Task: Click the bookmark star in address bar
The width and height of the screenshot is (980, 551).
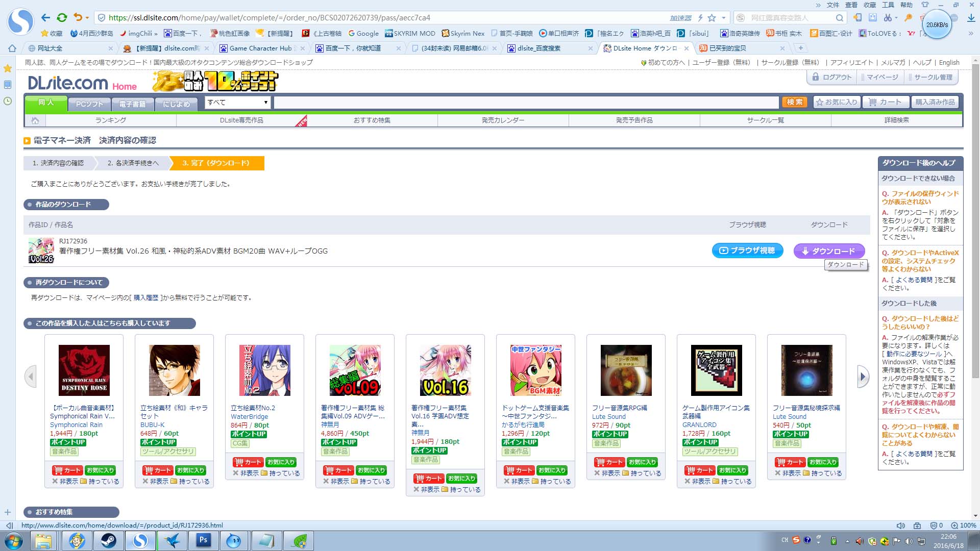Action: (712, 18)
